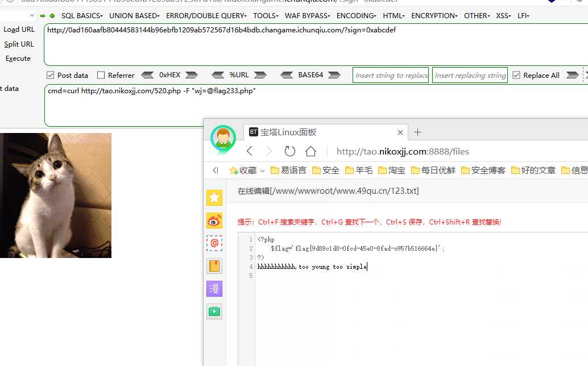Click the tao.nikoxjj.com:8888 address bar

(403, 151)
